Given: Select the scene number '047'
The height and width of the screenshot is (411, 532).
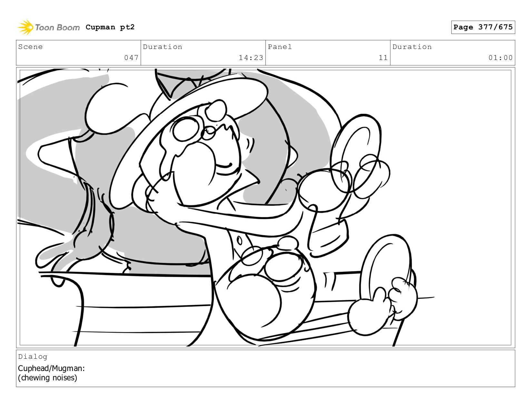Looking at the screenshot, I should click(131, 58).
